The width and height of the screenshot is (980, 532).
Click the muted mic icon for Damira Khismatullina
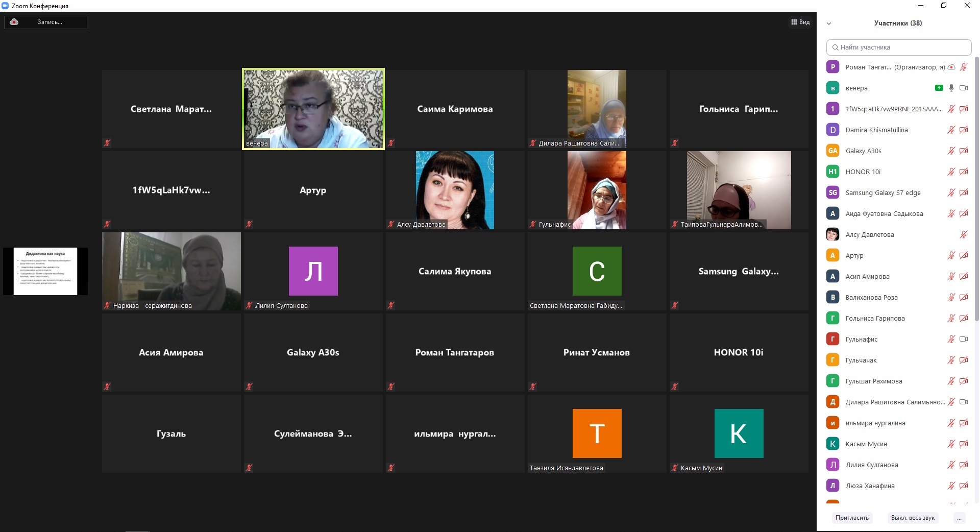pyautogui.click(x=951, y=130)
